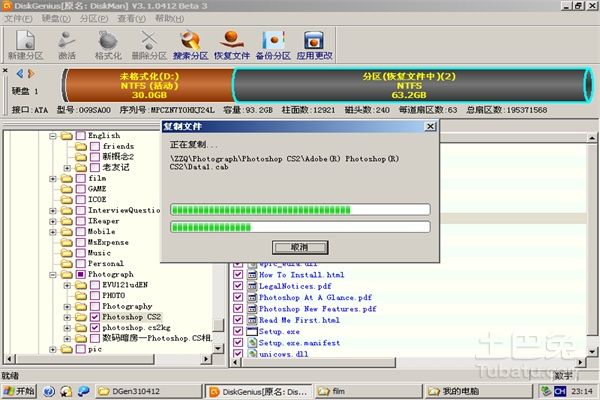The image size is (600, 400).
Task: Open the 开始 Start menu
Action: coord(19,391)
